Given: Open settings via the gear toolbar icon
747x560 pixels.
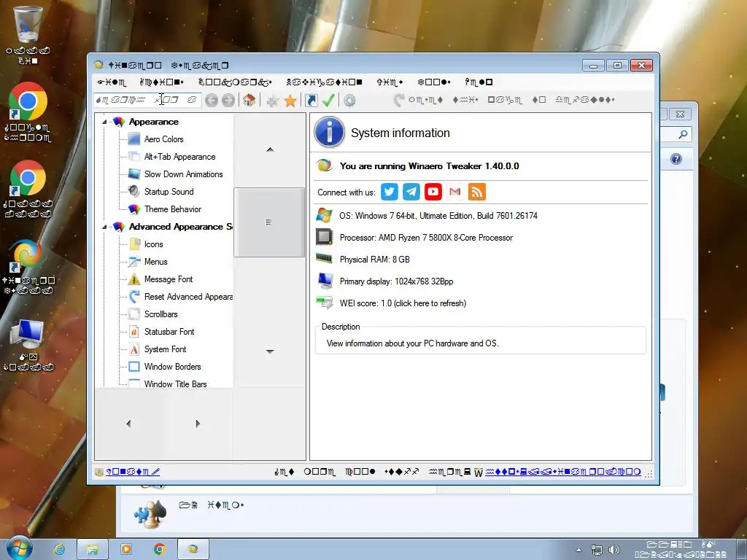Looking at the screenshot, I should point(349,101).
